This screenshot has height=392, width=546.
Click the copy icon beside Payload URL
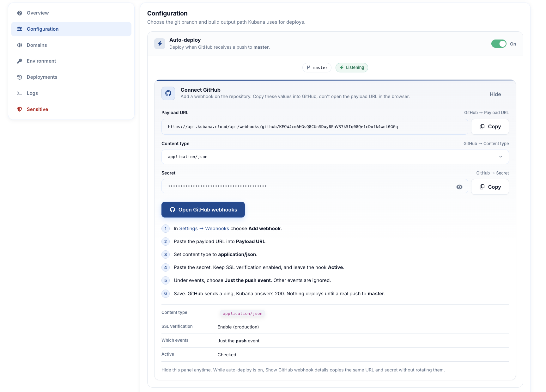click(x=482, y=127)
